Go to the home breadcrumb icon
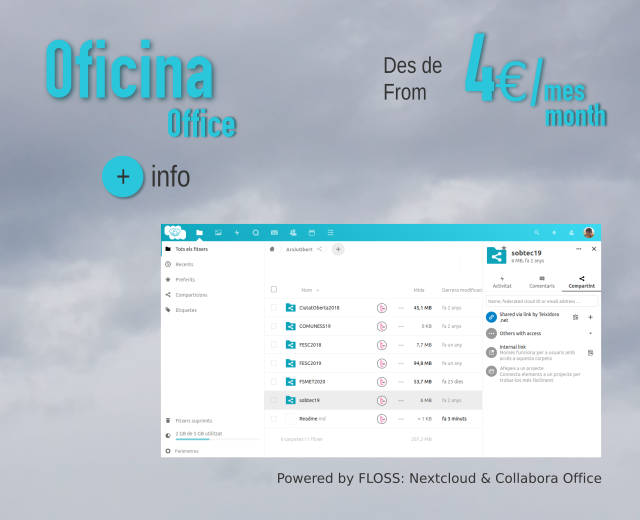Screen dimensions: 640x520 (x=272, y=249)
